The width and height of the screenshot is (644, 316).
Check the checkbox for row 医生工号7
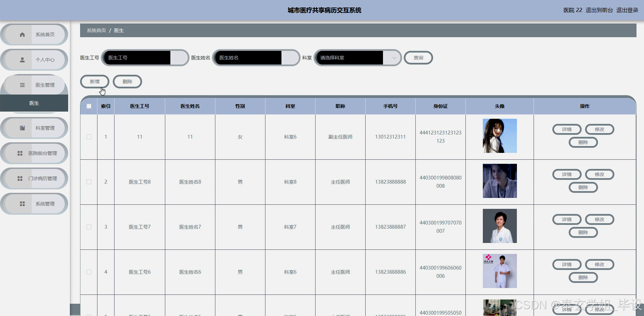click(89, 227)
